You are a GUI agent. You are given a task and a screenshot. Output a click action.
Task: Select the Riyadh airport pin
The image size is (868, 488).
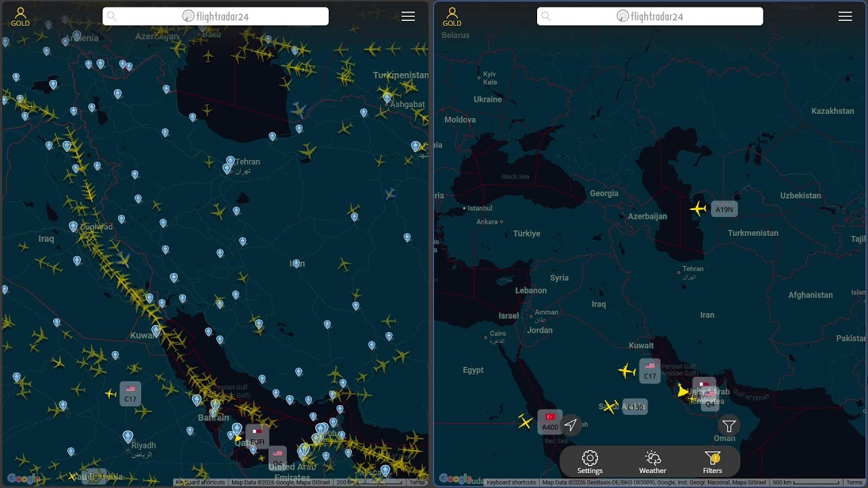click(x=127, y=436)
